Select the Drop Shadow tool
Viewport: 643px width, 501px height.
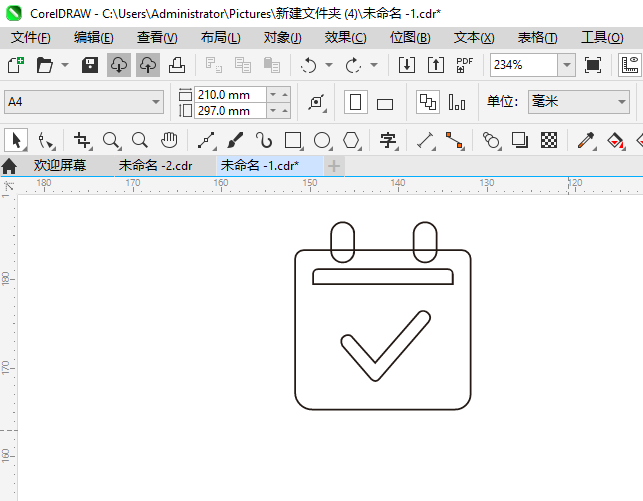520,141
